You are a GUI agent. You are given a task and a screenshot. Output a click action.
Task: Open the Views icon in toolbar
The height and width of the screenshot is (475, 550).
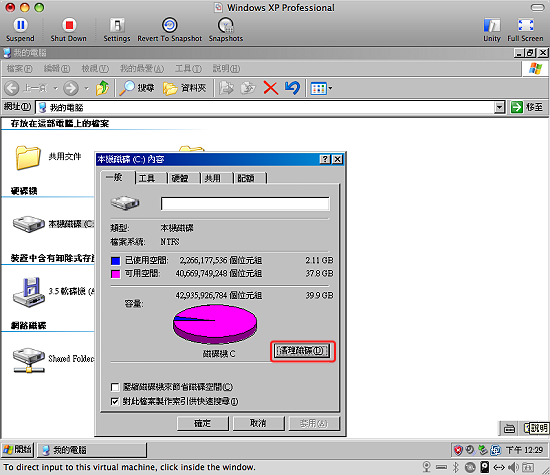pyautogui.click(x=318, y=88)
